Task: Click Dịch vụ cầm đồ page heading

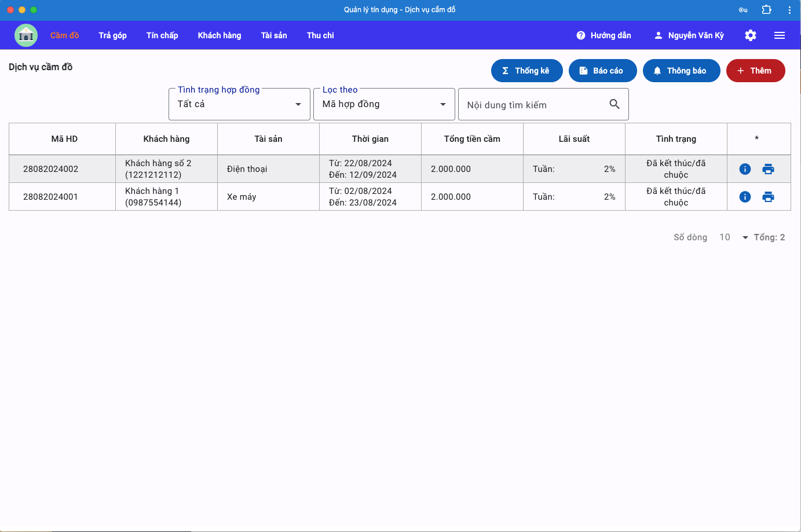Action: pos(41,67)
